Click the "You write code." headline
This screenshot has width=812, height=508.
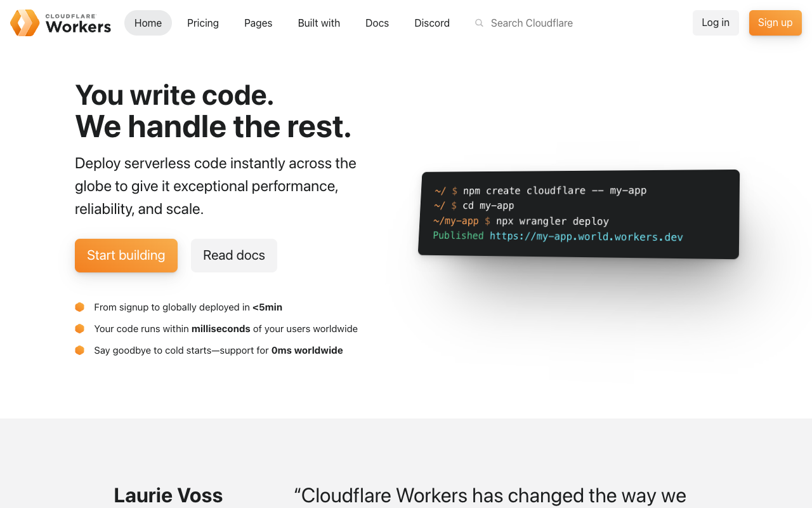click(174, 95)
